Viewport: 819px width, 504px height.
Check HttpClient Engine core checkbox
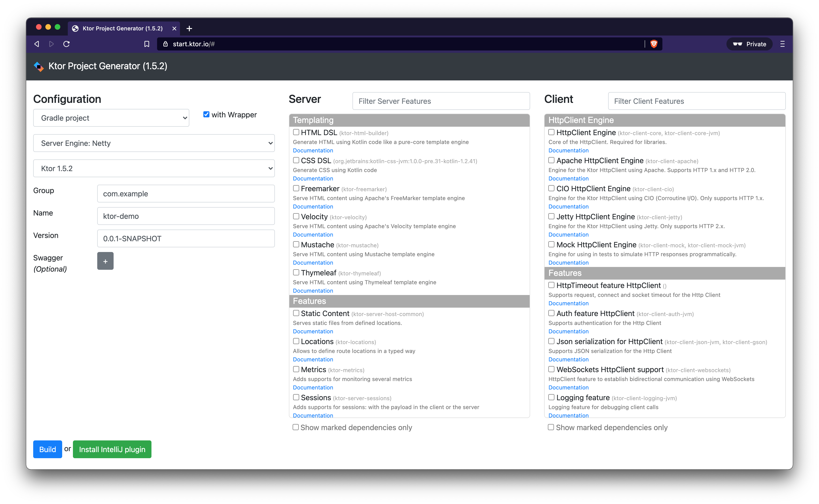click(x=551, y=132)
